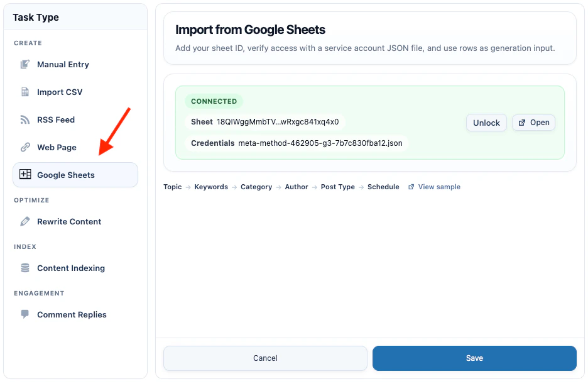Open the RSS Feed task type
This screenshot has width=588, height=386.
(x=75, y=119)
